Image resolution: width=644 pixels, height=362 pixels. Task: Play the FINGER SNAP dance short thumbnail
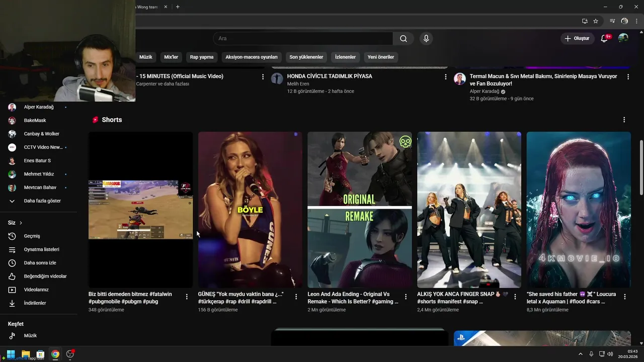(469, 210)
